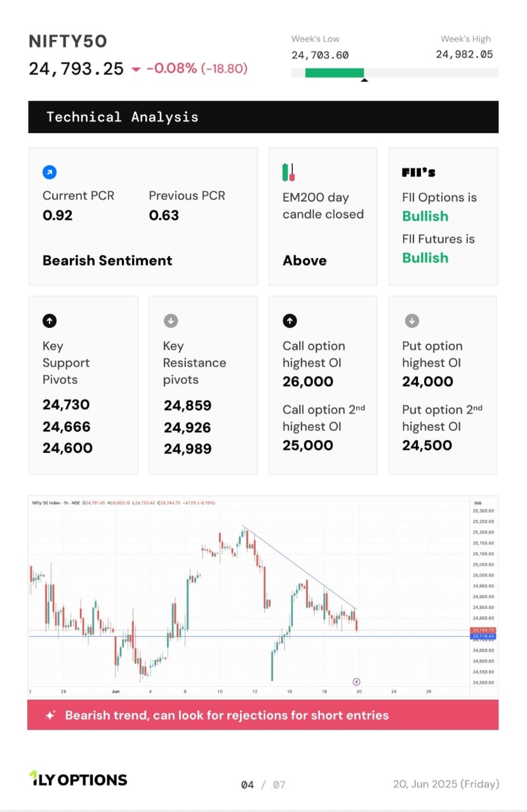The height and width of the screenshot is (812, 527).
Task: Click the blue 24,716.45 price label on chart
Action: (483, 636)
